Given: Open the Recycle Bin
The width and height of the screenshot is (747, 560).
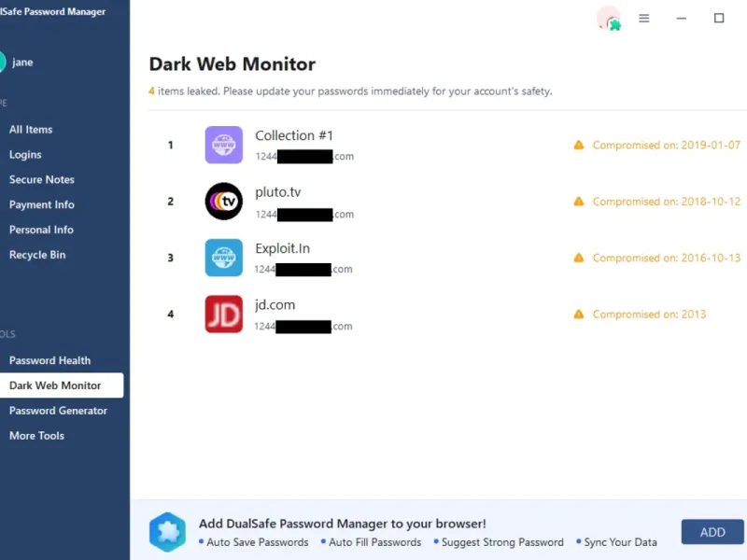Looking at the screenshot, I should point(37,255).
